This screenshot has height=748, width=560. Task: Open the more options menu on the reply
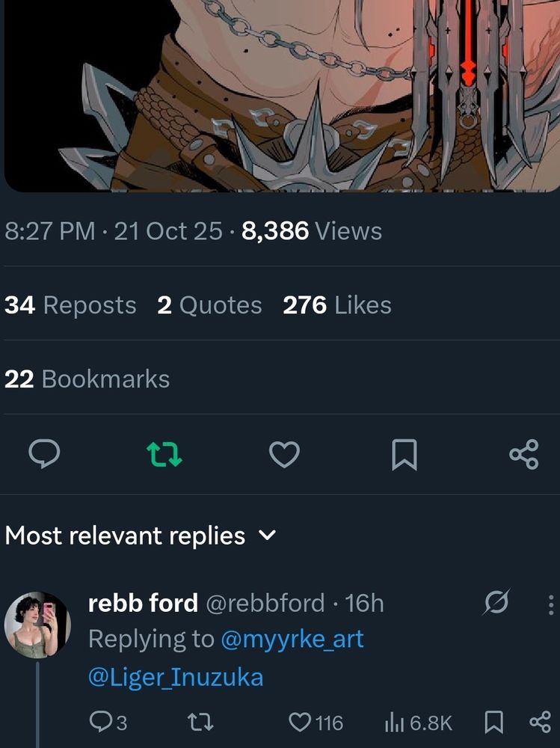click(550, 604)
